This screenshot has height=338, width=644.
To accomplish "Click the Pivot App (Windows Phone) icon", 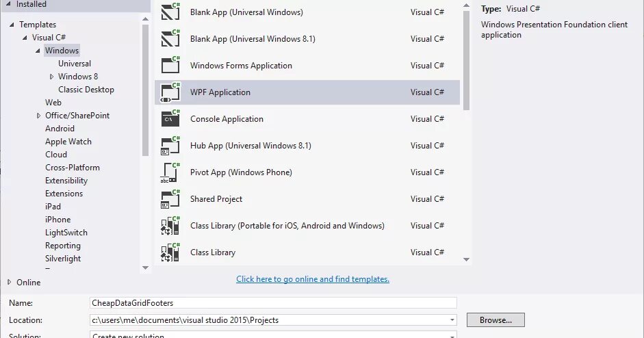I will tap(170, 172).
